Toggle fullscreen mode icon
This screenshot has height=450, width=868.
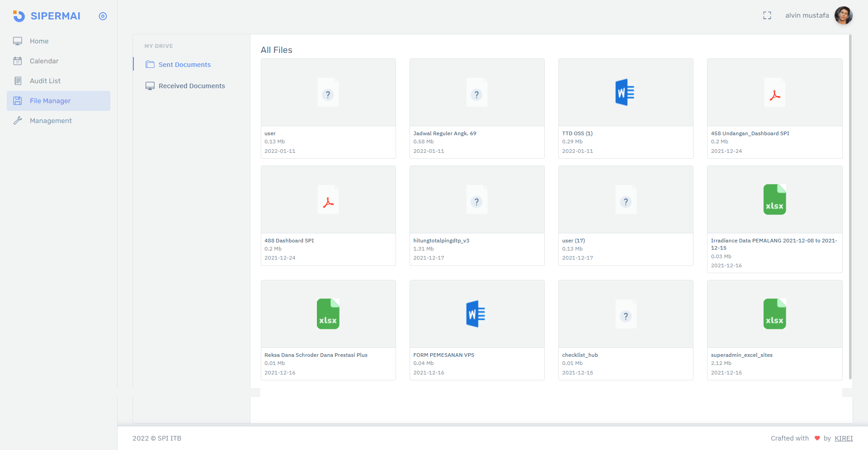point(767,15)
